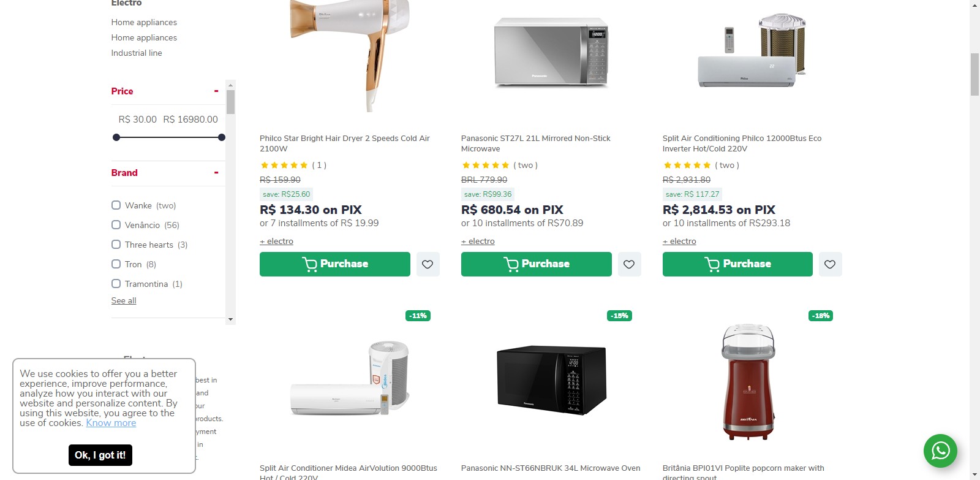Click the -18% discount badge
The width and height of the screenshot is (980, 480).
tap(821, 316)
